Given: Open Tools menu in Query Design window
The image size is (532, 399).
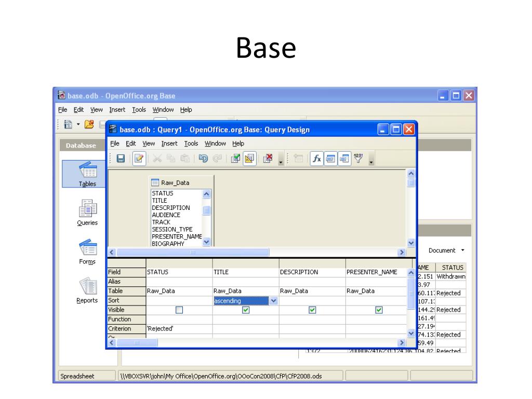Looking at the screenshot, I should click(x=191, y=143).
